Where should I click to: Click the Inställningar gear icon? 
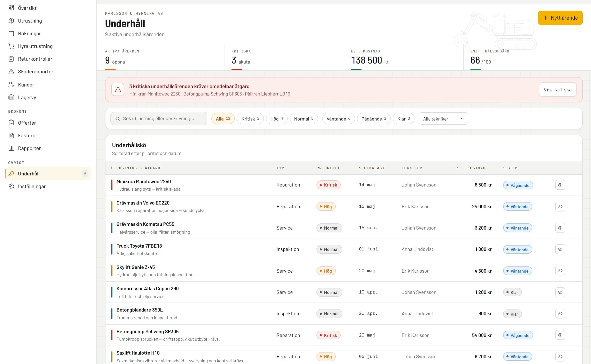coord(11,186)
